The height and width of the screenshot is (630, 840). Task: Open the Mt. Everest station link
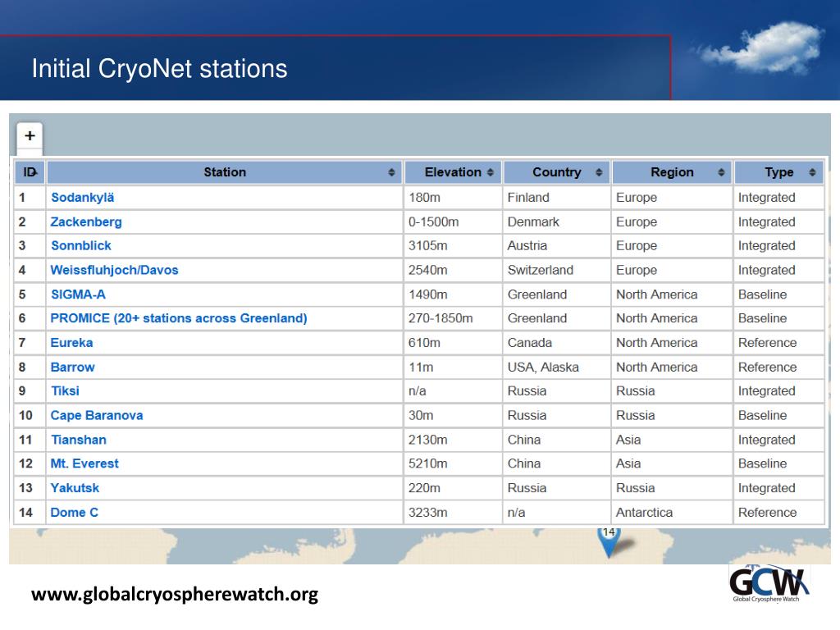[84, 463]
